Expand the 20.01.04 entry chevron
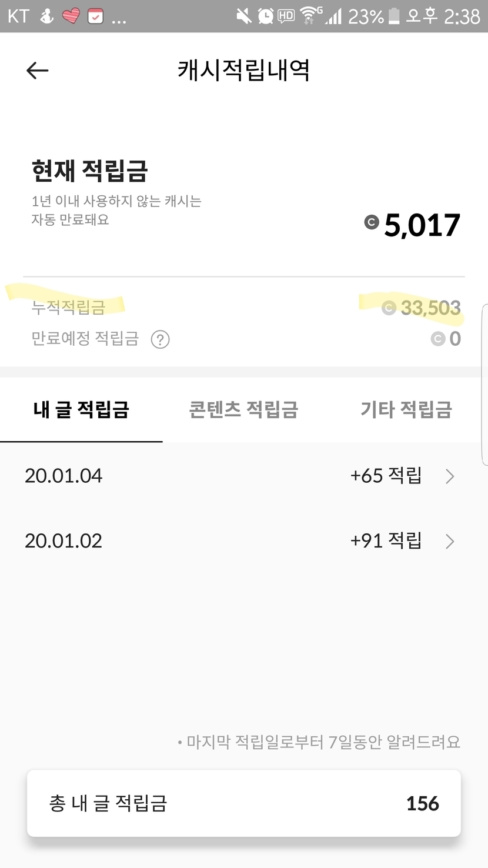 tap(450, 476)
